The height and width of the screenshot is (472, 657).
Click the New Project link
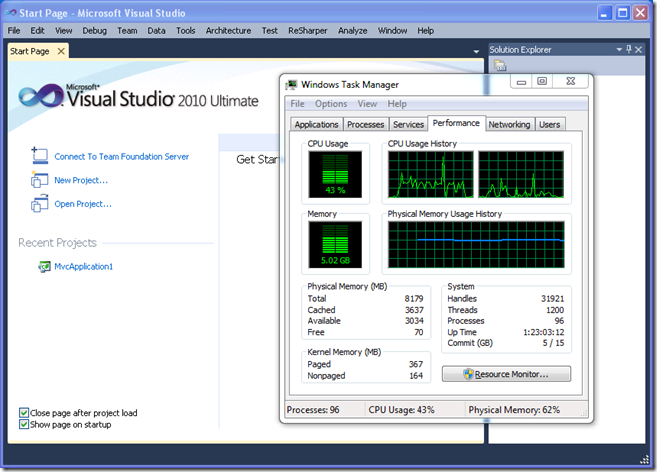(x=81, y=180)
